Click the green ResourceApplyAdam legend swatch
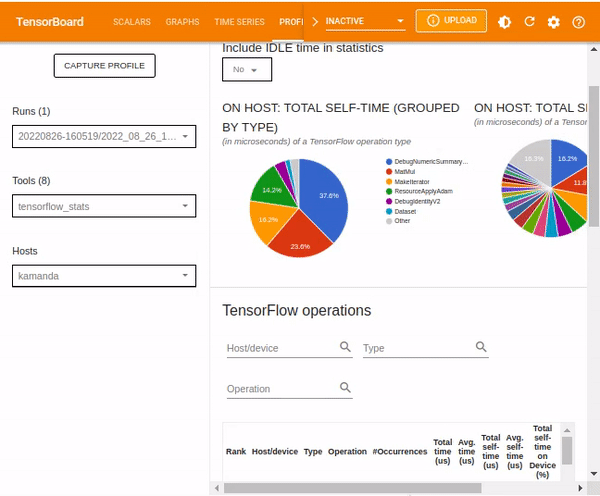The width and height of the screenshot is (600, 496). click(389, 191)
